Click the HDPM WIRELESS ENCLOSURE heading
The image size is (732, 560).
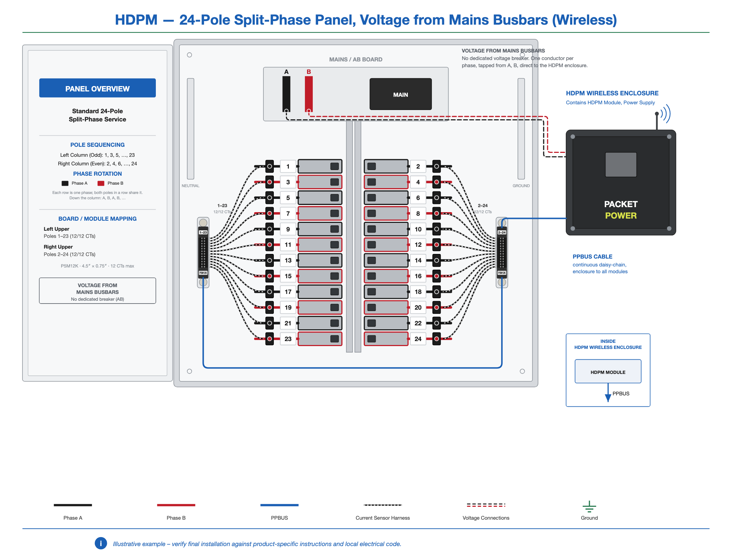(612, 93)
